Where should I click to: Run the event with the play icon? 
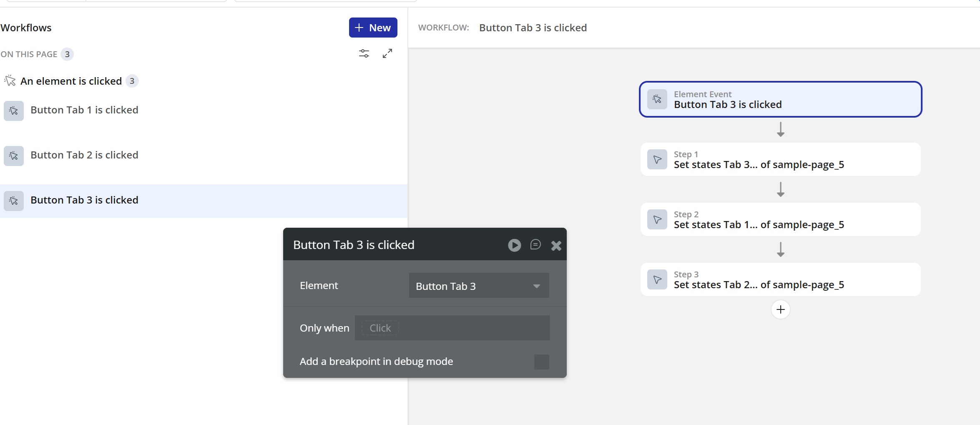[514, 245]
